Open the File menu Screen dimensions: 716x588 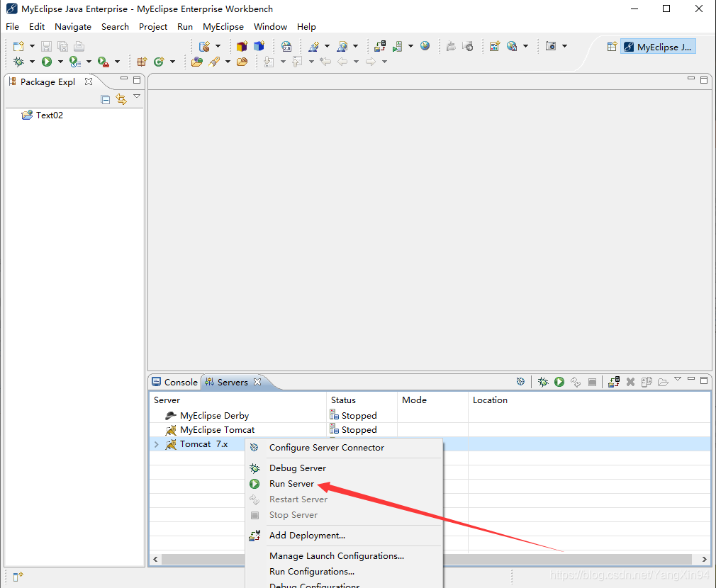(12, 26)
